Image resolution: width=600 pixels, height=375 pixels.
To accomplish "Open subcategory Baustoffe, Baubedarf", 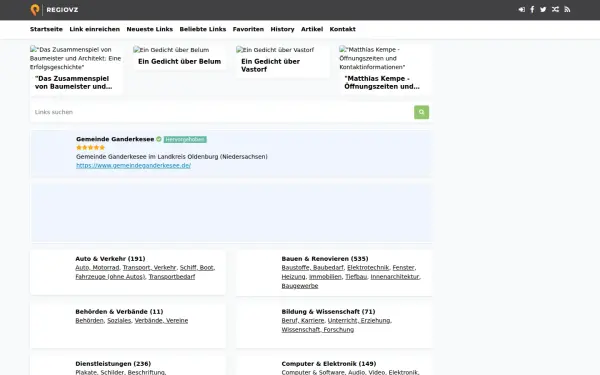I will coord(313,267).
